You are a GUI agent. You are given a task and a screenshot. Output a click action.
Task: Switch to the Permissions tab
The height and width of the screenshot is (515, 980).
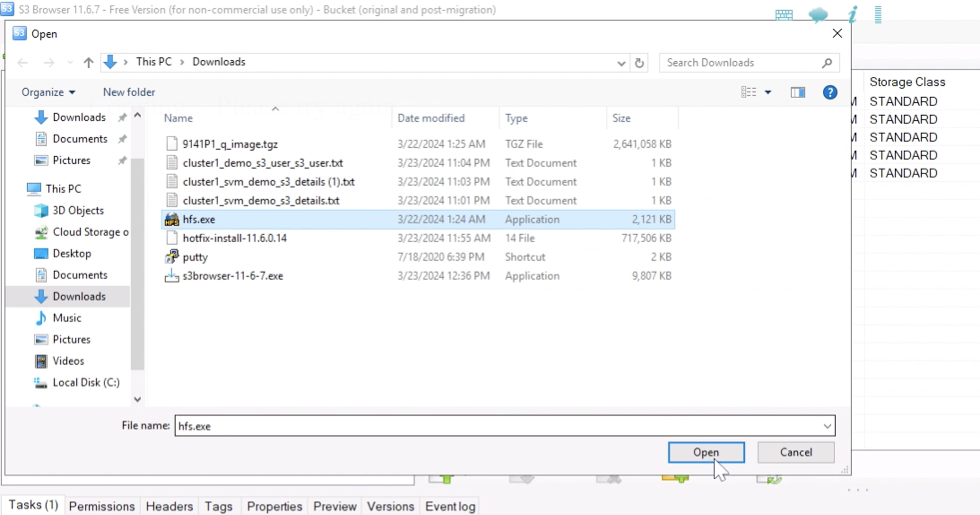[x=102, y=506]
